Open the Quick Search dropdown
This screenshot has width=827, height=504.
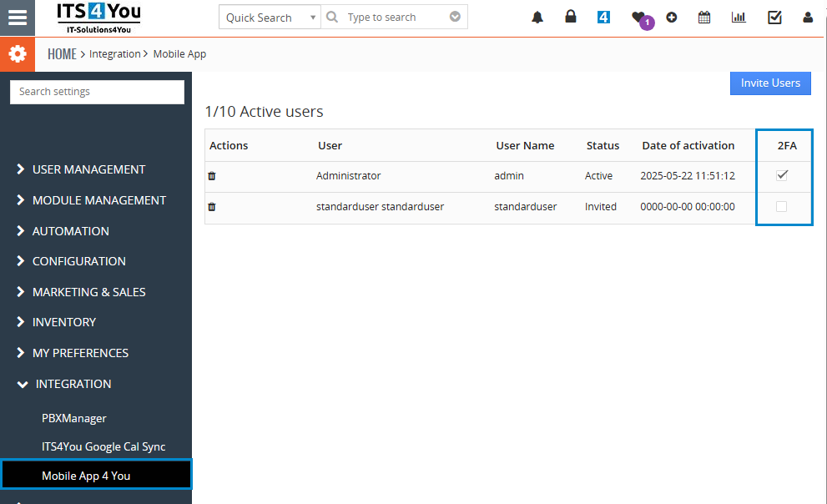pyautogui.click(x=270, y=18)
